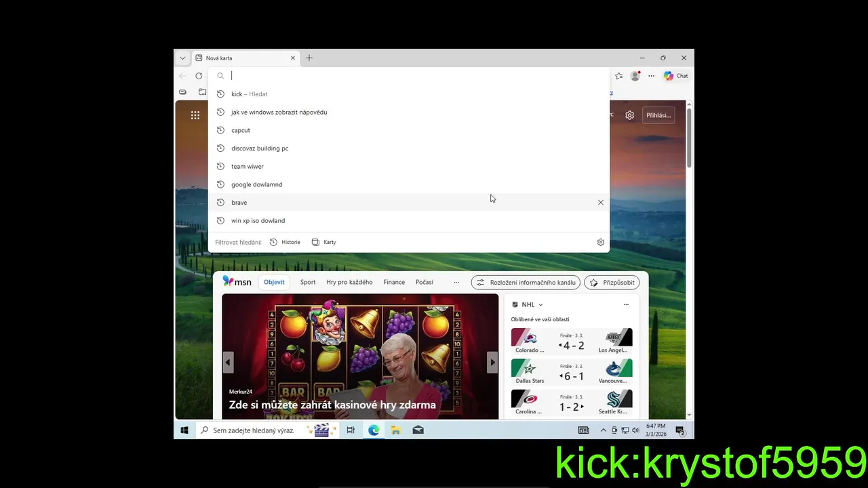
Task: Open Task View in taskbar
Action: pos(351,430)
